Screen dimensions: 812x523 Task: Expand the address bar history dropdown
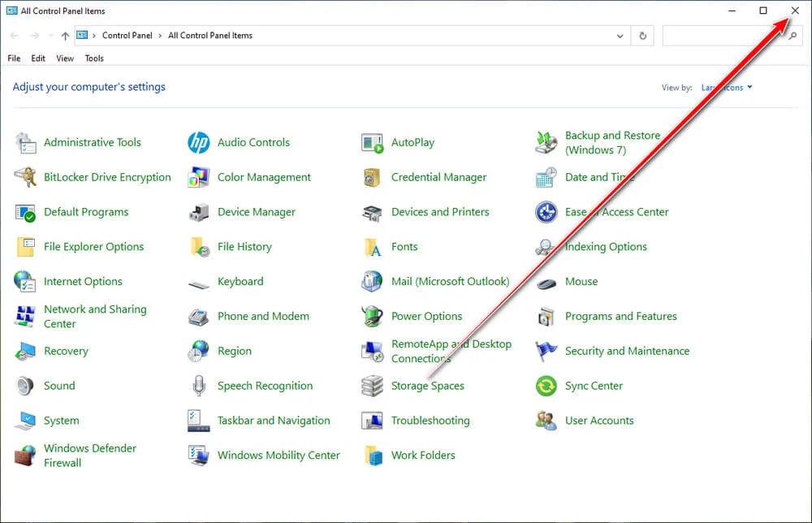click(620, 35)
